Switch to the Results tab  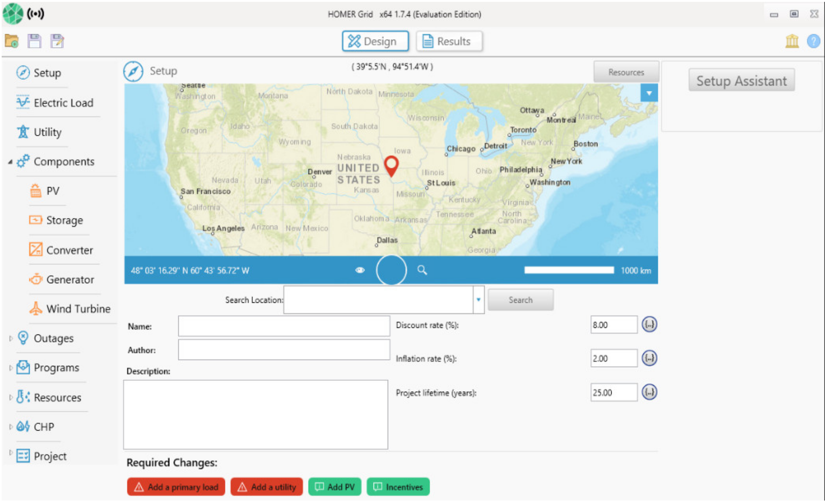[449, 41]
